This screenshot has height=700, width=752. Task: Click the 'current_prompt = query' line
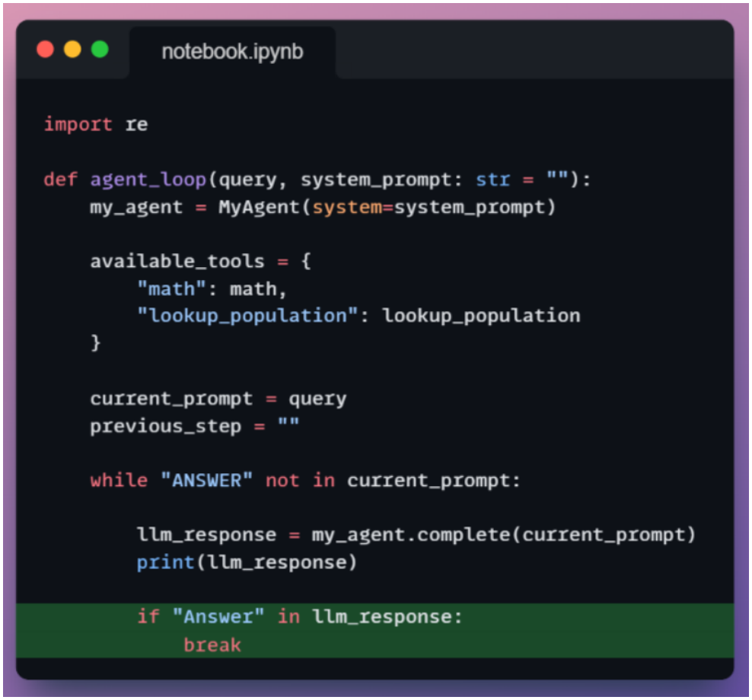218,399
